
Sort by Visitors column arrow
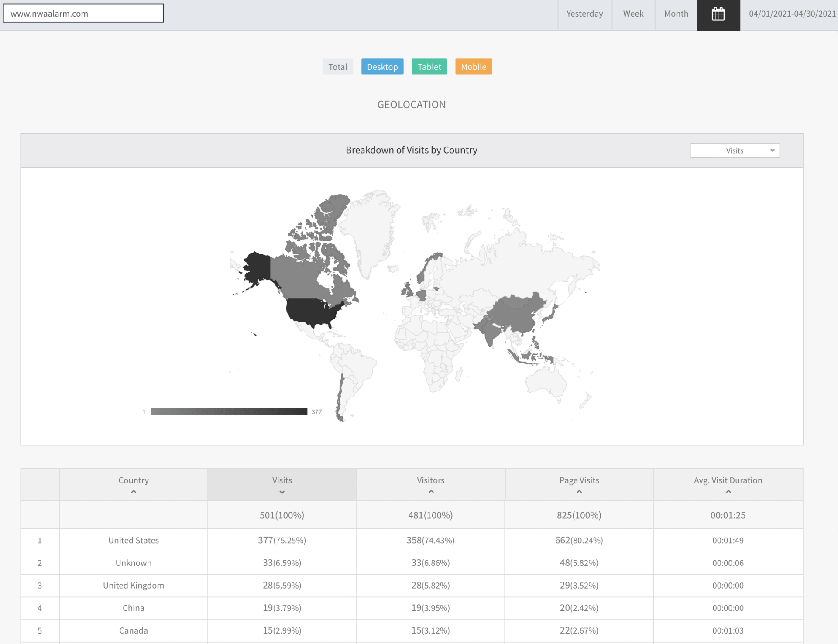point(431,492)
